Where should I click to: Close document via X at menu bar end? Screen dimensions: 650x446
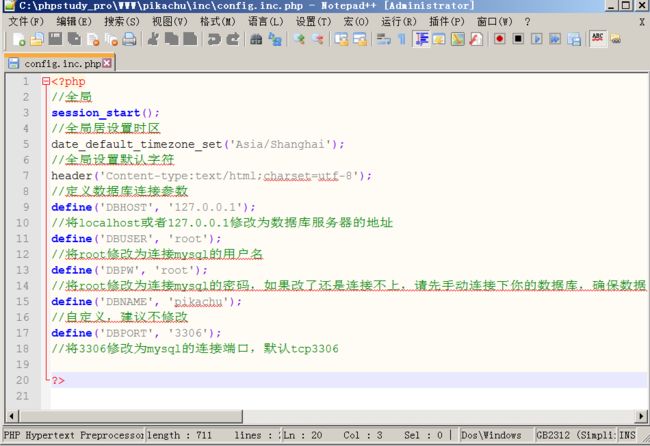[642, 22]
